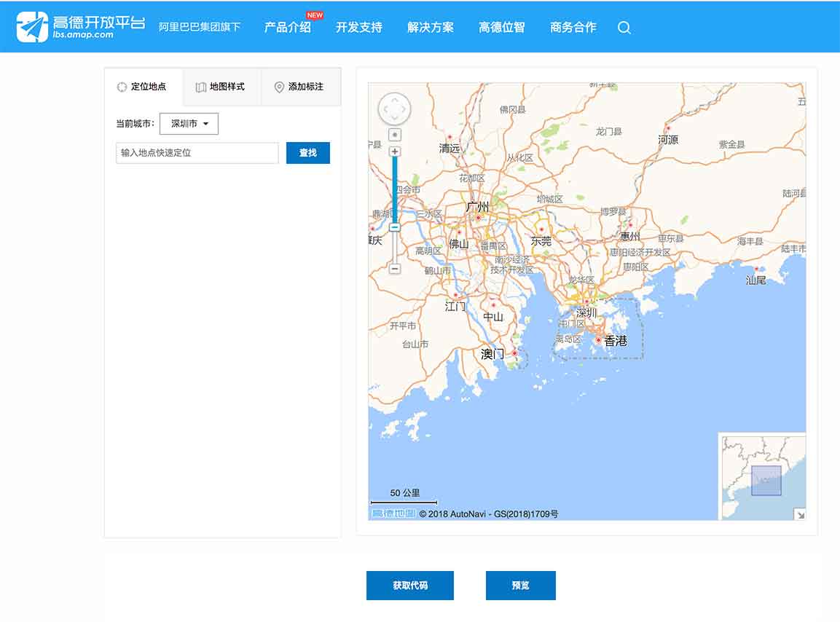Click the 预览 button
Image resolution: width=840 pixels, height=622 pixels.
(x=519, y=585)
